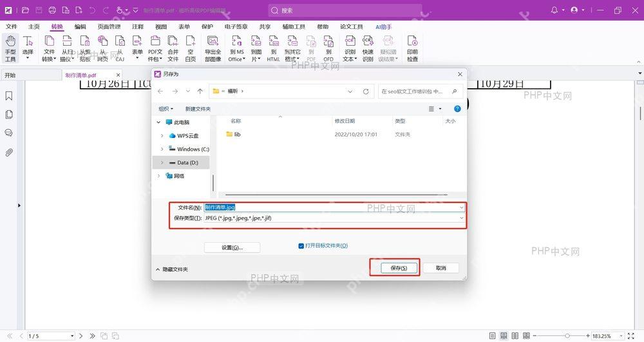Open the save type JPEG dropdown
Viewport: 644px width, 342px height.
point(462,218)
